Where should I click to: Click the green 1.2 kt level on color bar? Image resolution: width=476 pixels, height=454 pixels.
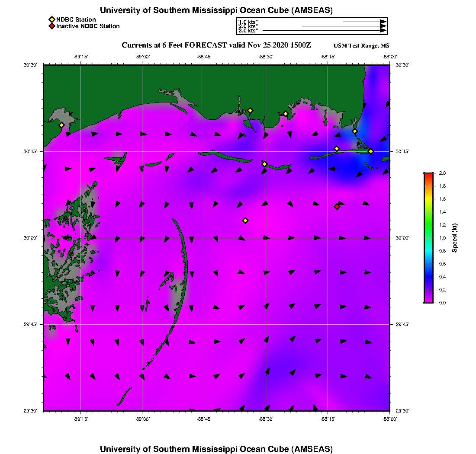[x=428, y=225]
